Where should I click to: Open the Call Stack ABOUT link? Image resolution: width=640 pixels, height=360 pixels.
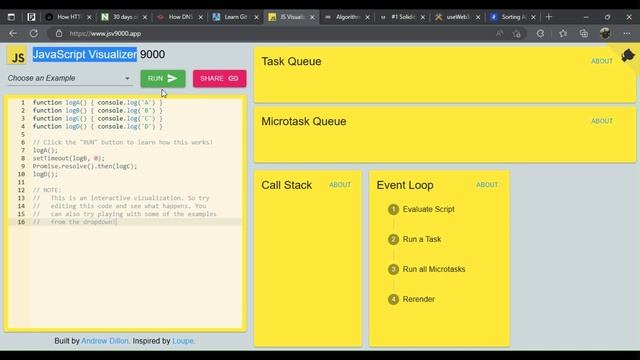[x=340, y=185]
